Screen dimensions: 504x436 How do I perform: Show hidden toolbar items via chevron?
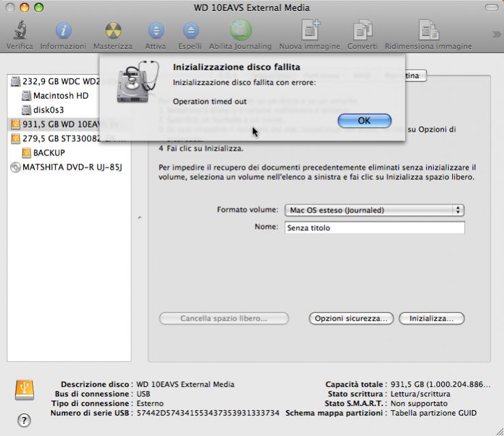pyautogui.click(x=496, y=34)
